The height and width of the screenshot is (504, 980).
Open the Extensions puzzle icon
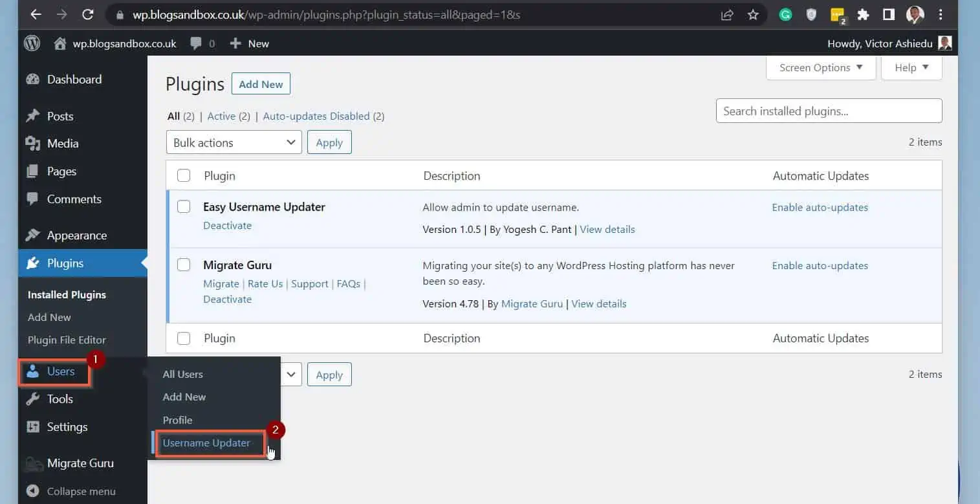point(863,14)
